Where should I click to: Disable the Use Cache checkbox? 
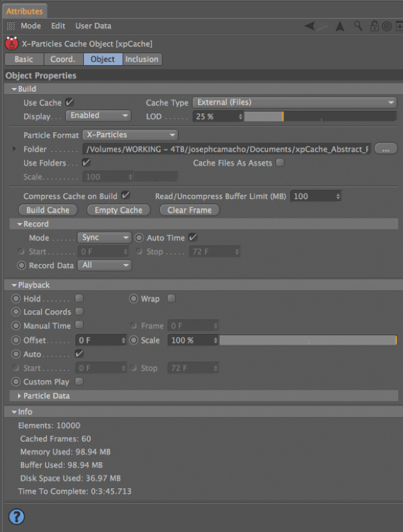69,103
